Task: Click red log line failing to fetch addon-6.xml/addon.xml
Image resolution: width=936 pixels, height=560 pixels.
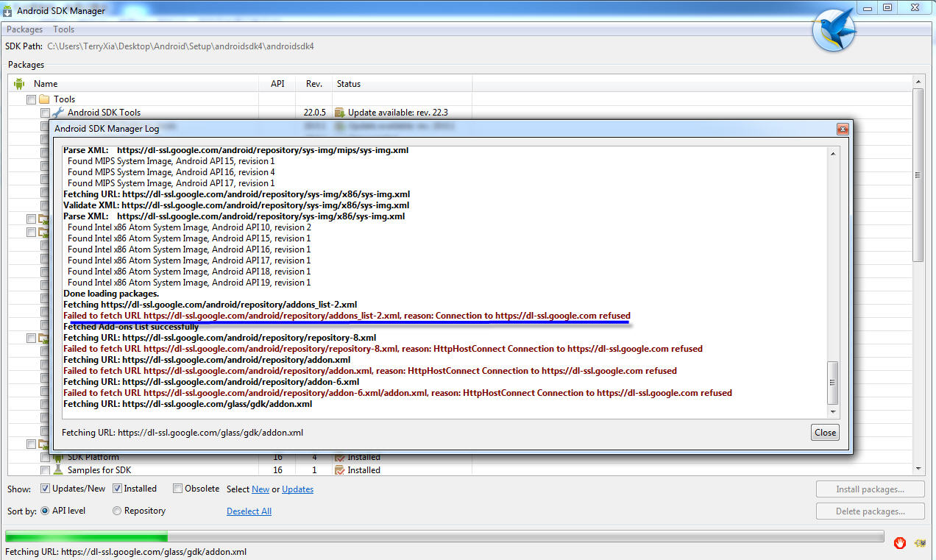Action: pyautogui.click(x=397, y=393)
